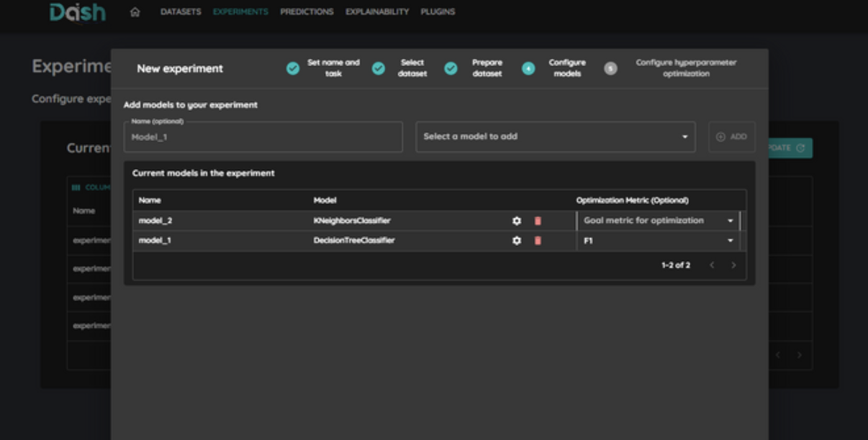Open the 'Select a model to add' dropdown
This screenshot has width=868, height=440.
(x=555, y=137)
